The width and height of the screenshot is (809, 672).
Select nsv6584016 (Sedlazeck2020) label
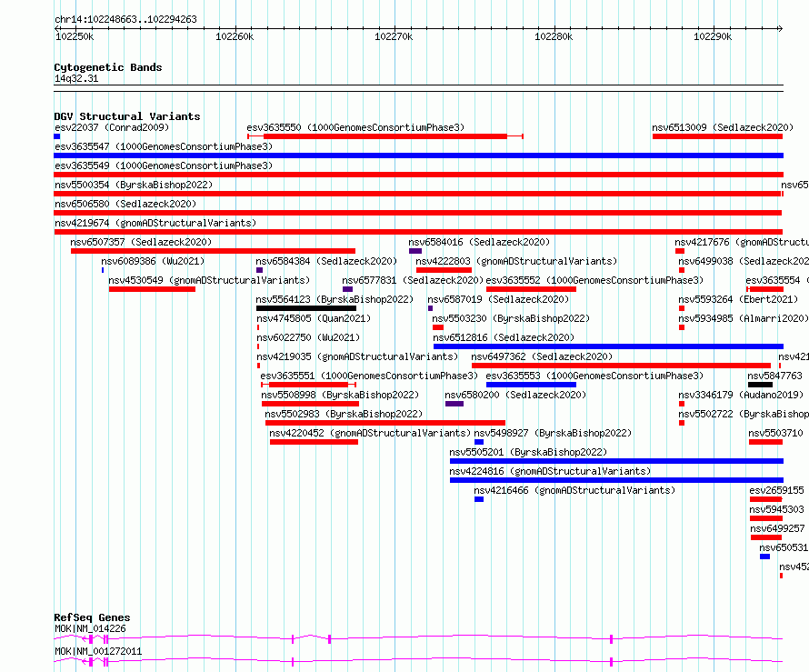[x=479, y=242]
